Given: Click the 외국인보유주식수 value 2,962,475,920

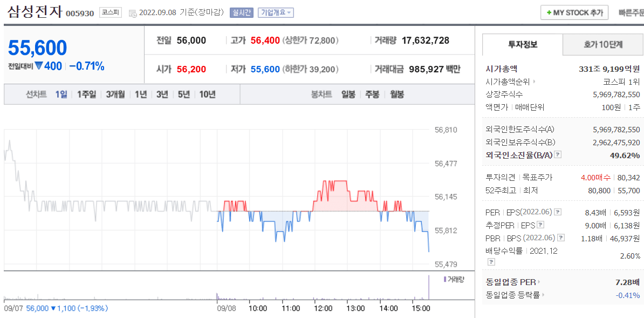Looking at the screenshot, I should 616,143.
